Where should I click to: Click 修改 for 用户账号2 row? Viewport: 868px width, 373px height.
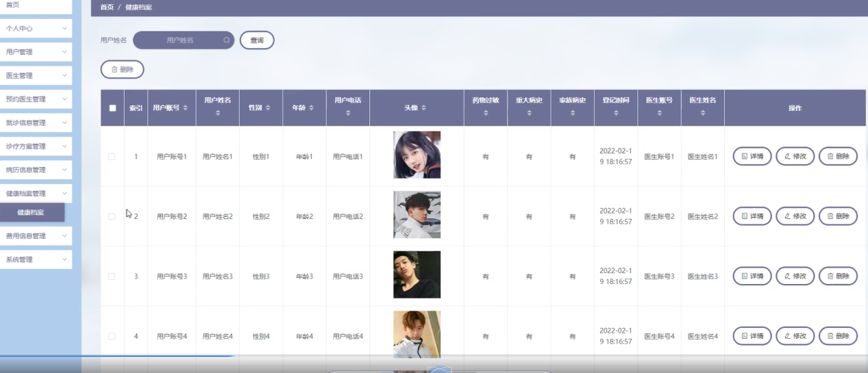click(795, 216)
